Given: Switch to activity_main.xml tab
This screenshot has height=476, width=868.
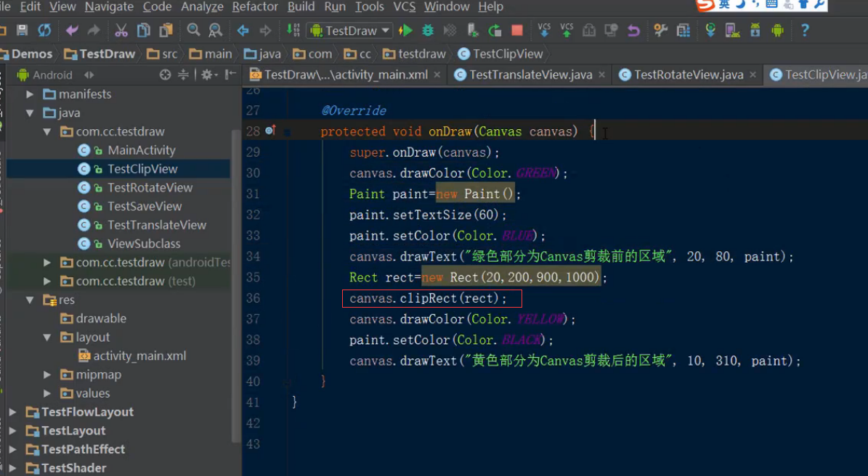Looking at the screenshot, I should click(x=346, y=75).
